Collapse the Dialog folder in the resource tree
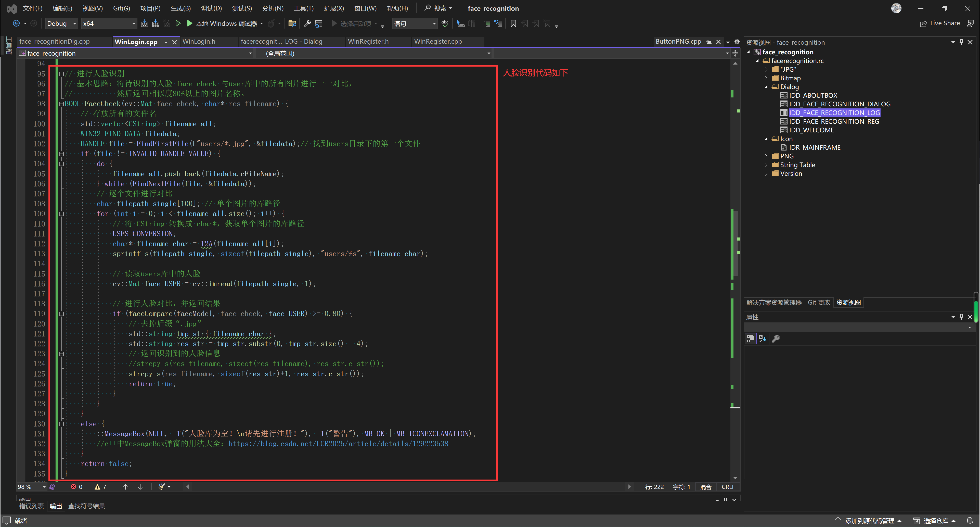The image size is (980, 527). pyautogui.click(x=766, y=87)
